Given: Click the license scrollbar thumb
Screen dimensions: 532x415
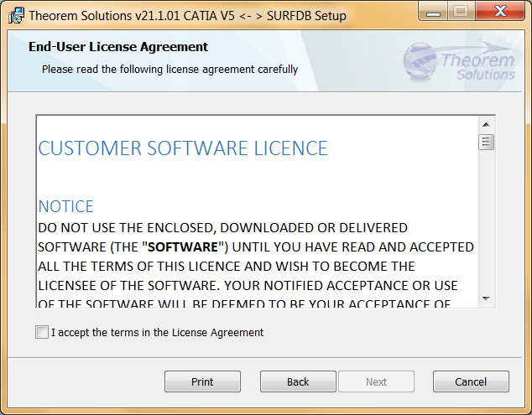Looking at the screenshot, I should click(486, 142).
